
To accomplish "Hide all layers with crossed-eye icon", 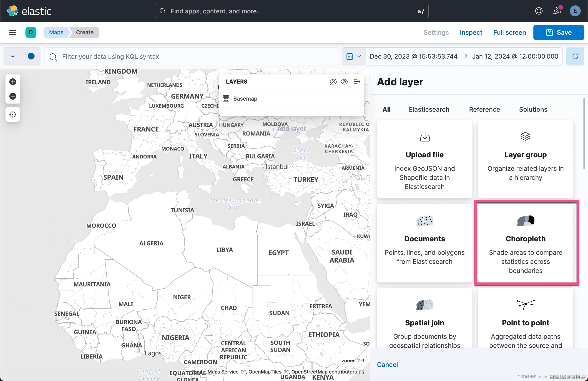I will (x=333, y=82).
